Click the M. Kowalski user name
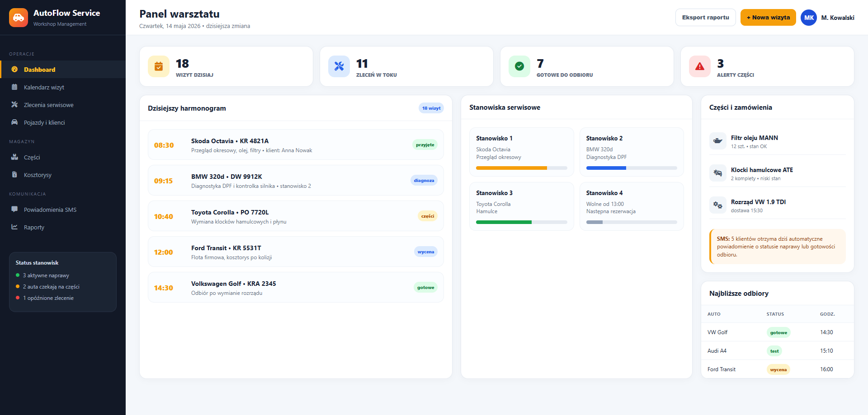The height and width of the screenshot is (415, 868). pos(838,18)
